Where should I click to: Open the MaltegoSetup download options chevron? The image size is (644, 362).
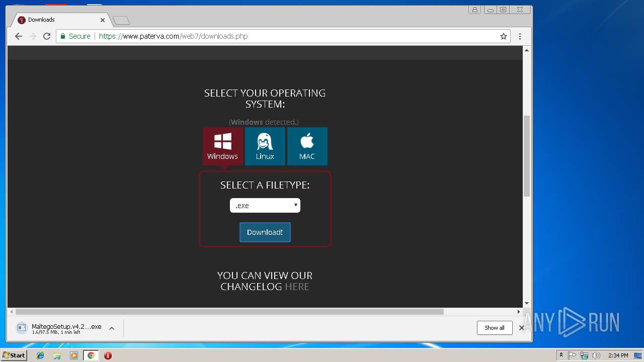[112, 328]
